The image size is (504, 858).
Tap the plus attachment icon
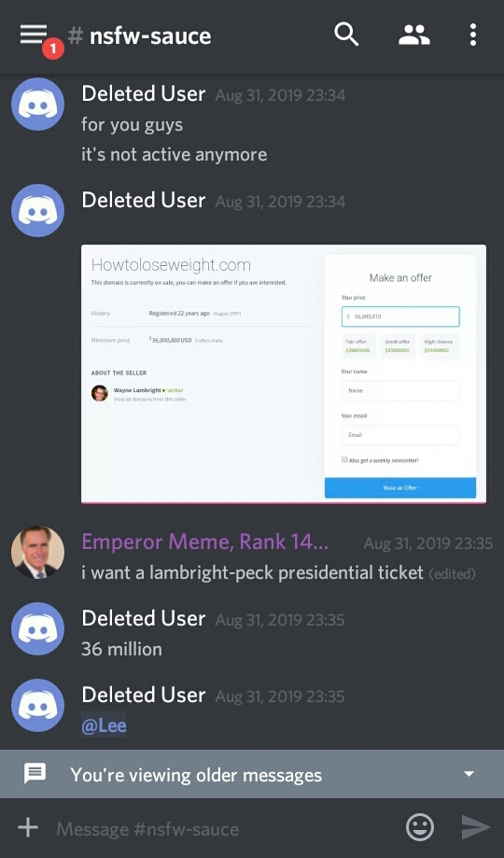point(28,827)
